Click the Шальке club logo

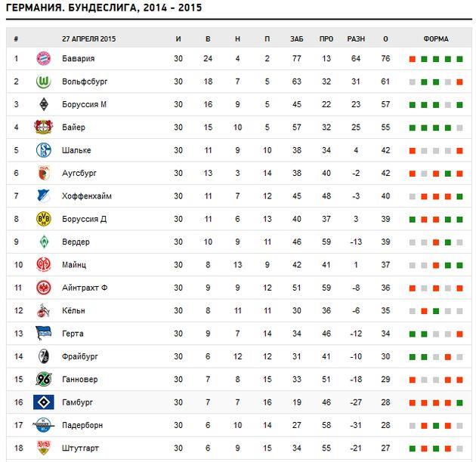point(43,150)
